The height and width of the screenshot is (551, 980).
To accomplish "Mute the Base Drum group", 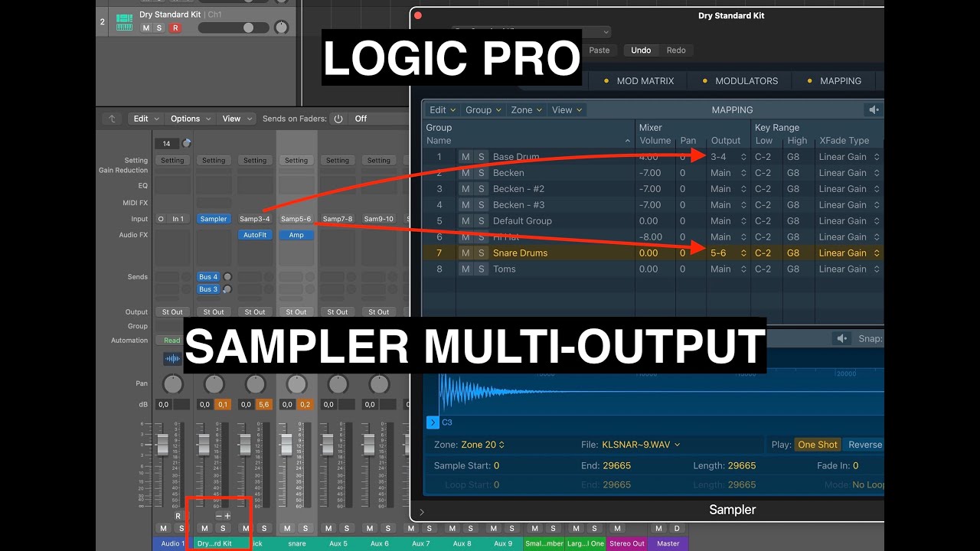I will [465, 157].
